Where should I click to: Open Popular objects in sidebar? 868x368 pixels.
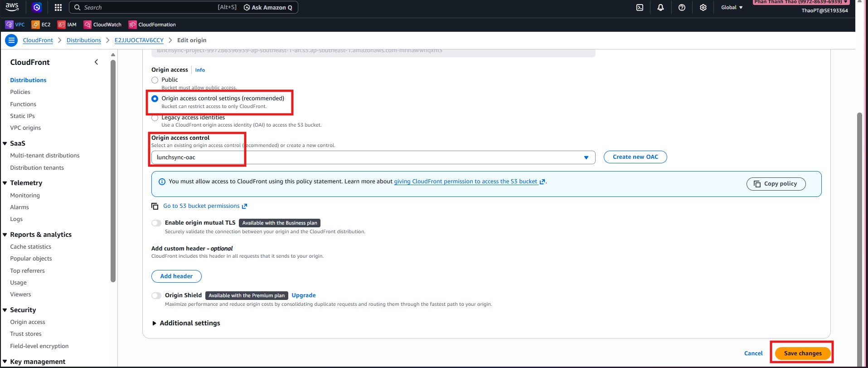point(31,258)
